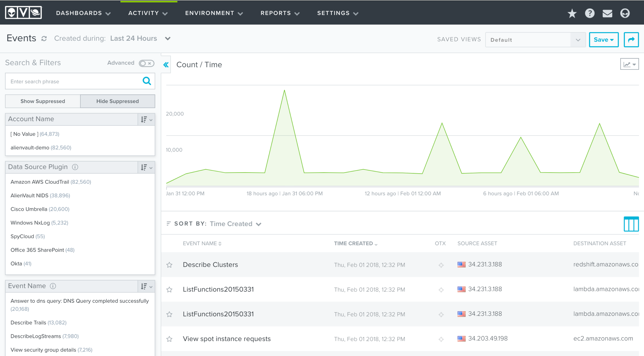The image size is (644, 356).
Task: Open the Help question mark icon
Action: (590, 13)
